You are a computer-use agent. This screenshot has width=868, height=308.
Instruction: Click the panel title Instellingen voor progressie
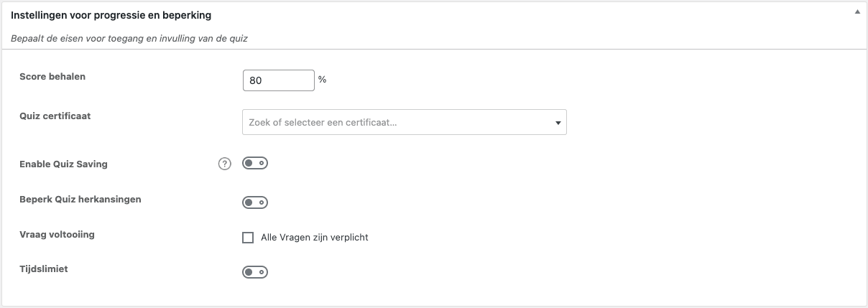(111, 14)
